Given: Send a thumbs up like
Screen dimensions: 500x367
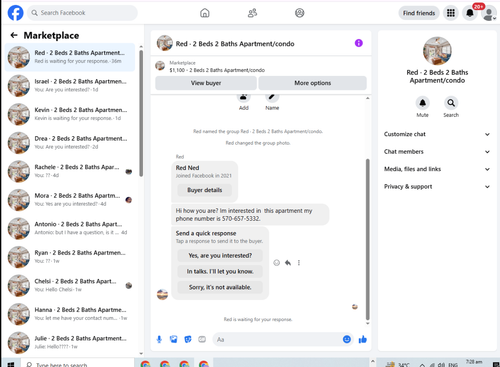Looking at the screenshot, I should coord(363,339).
